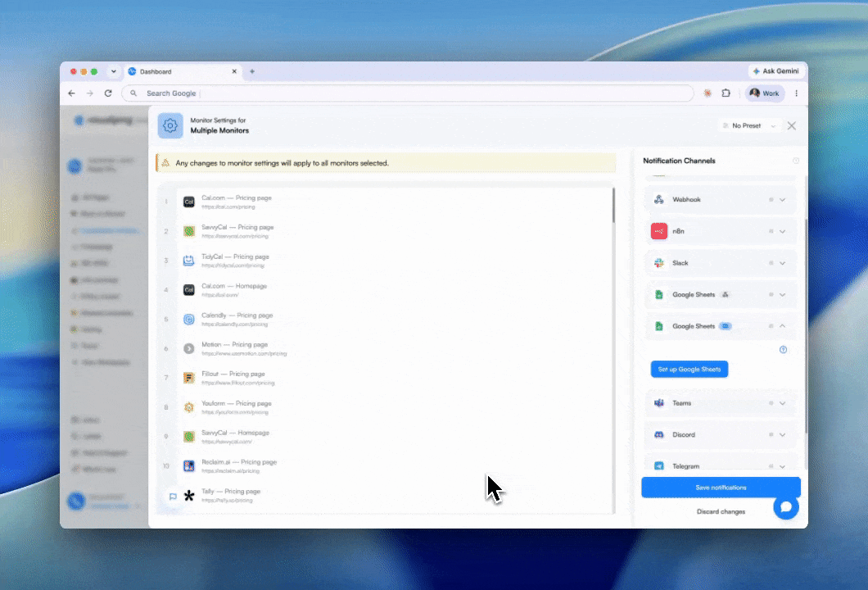The width and height of the screenshot is (868, 590).
Task: Select "Fillout — Pricing page" row text
Action: coord(233,374)
